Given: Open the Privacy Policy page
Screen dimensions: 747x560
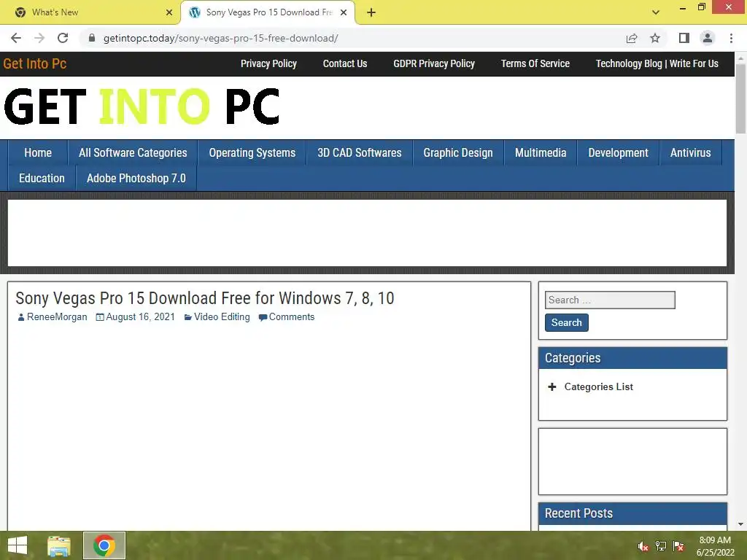Looking at the screenshot, I should coord(268,64).
